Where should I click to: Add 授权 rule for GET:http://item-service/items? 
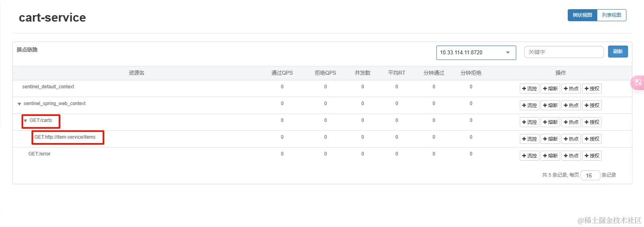592,139
